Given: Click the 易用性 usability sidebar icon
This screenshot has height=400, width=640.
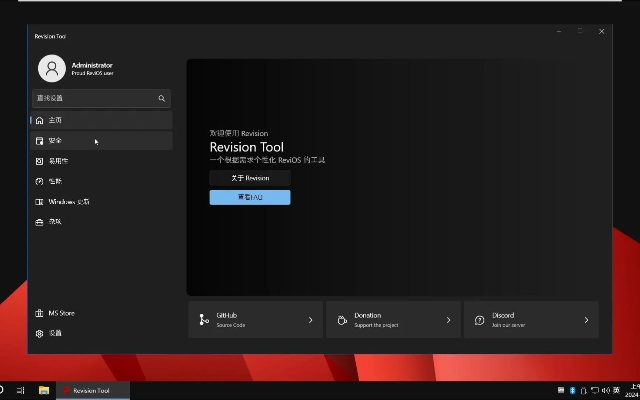Looking at the screenshot, I should tap(40, 161).
